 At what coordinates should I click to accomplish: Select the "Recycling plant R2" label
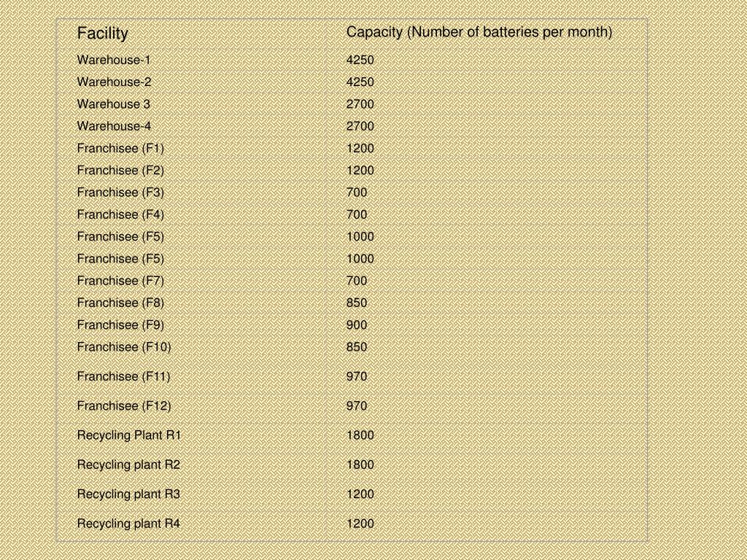click(x=128, y=465)
